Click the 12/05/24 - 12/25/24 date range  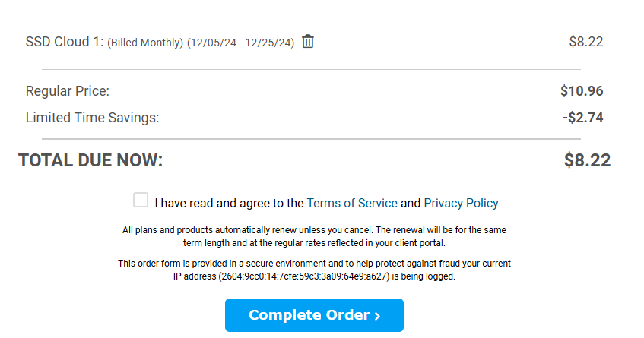coord(243,43)
